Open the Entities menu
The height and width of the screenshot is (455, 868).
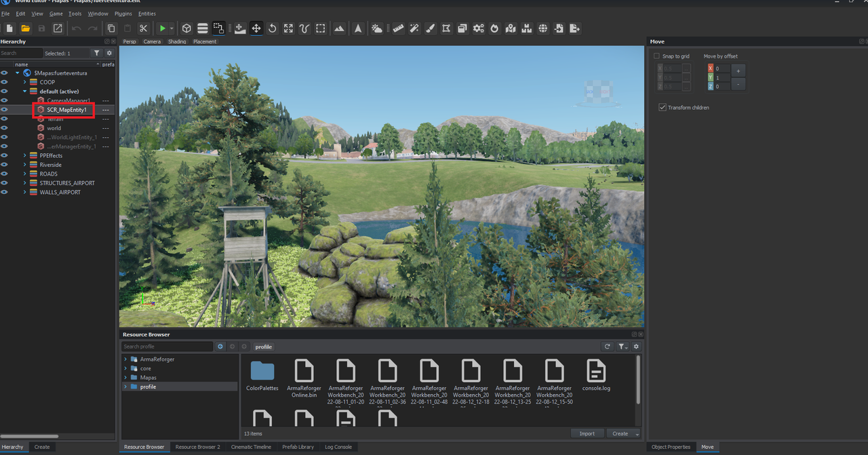pyautogui.click(x=147, y=14)
